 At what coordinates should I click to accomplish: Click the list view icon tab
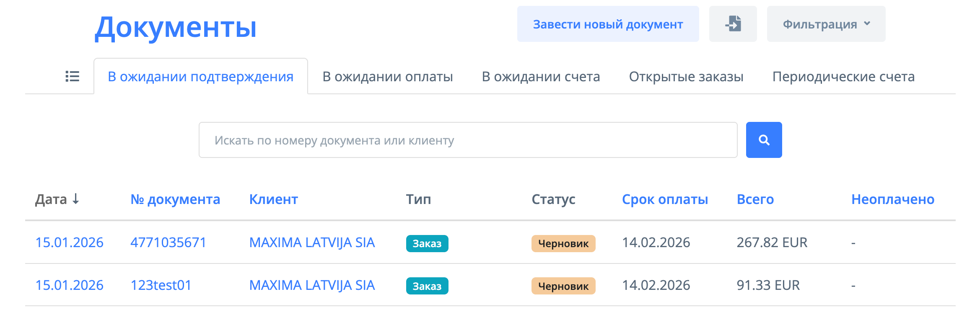click(x=72, y=76)
